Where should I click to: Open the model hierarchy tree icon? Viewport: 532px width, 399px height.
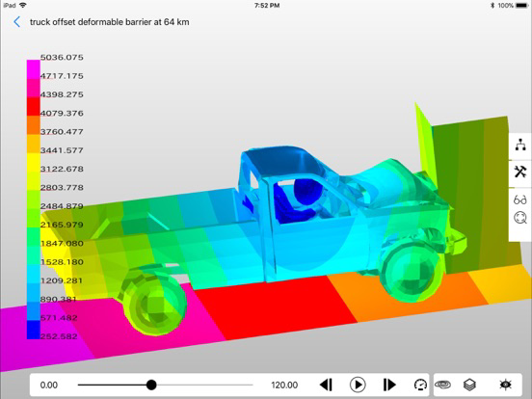click(x=520, y=145)
